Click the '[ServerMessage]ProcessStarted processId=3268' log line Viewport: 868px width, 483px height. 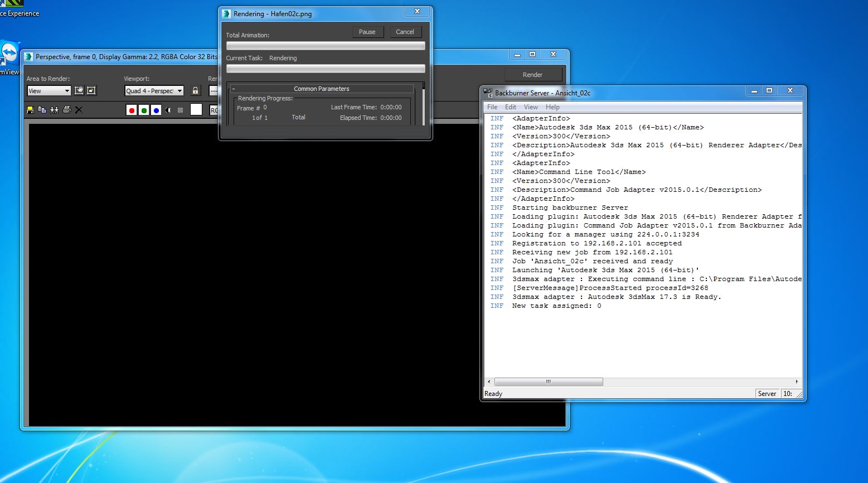[610, 288]
